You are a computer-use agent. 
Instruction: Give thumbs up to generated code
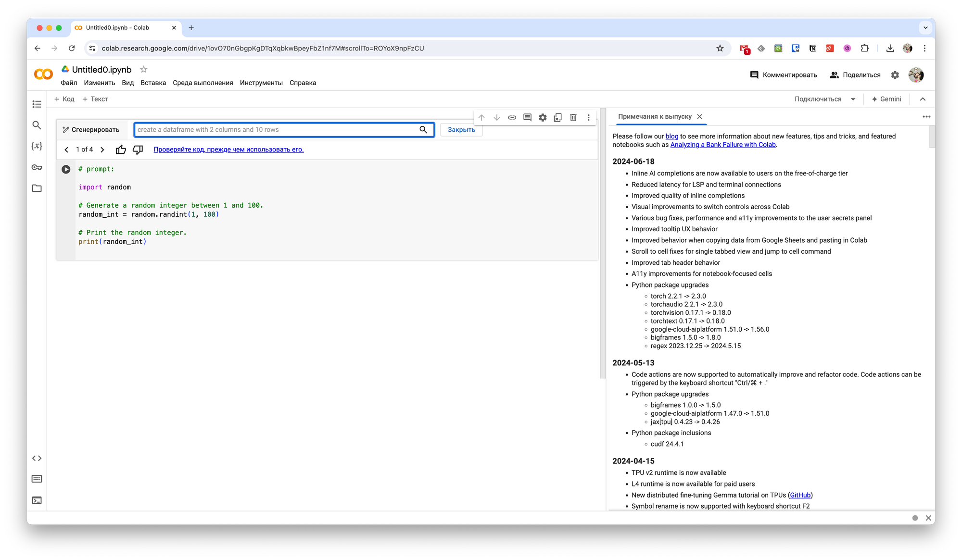121,149
